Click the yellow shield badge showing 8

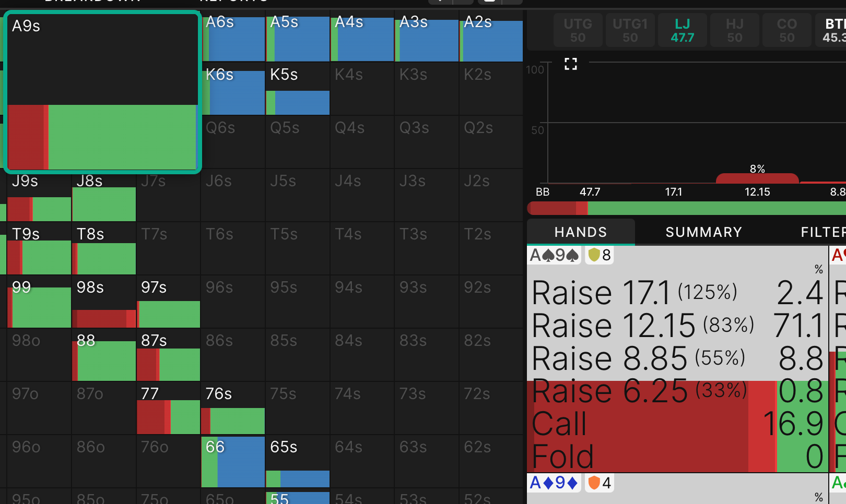click(x=600, y=255)
